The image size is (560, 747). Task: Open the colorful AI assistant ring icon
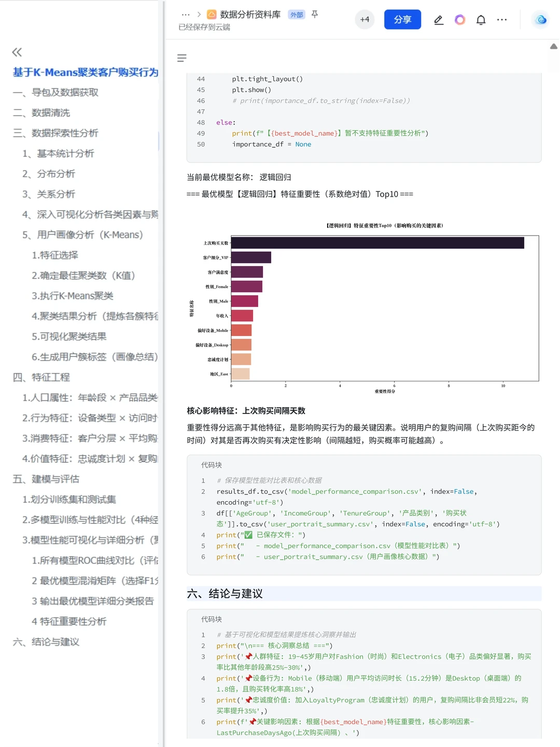[460, 20]
